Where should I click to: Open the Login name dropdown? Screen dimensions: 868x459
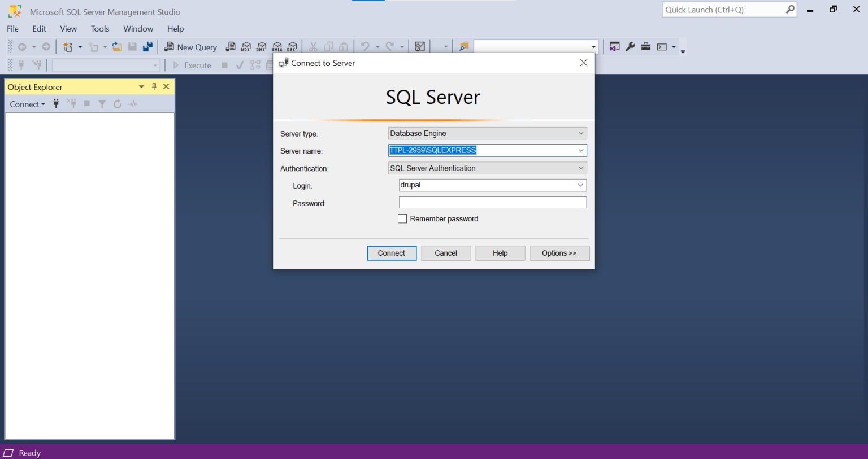pos(580,185)
